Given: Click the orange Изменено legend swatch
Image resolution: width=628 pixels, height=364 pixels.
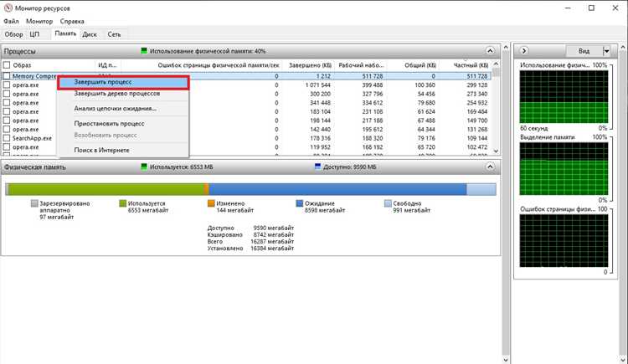Looking at the screenshot, I should (x=211, y=203).
